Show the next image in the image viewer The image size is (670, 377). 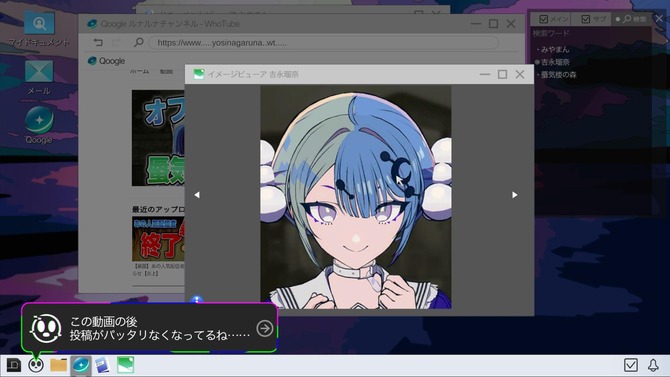(x=514, y=195)
